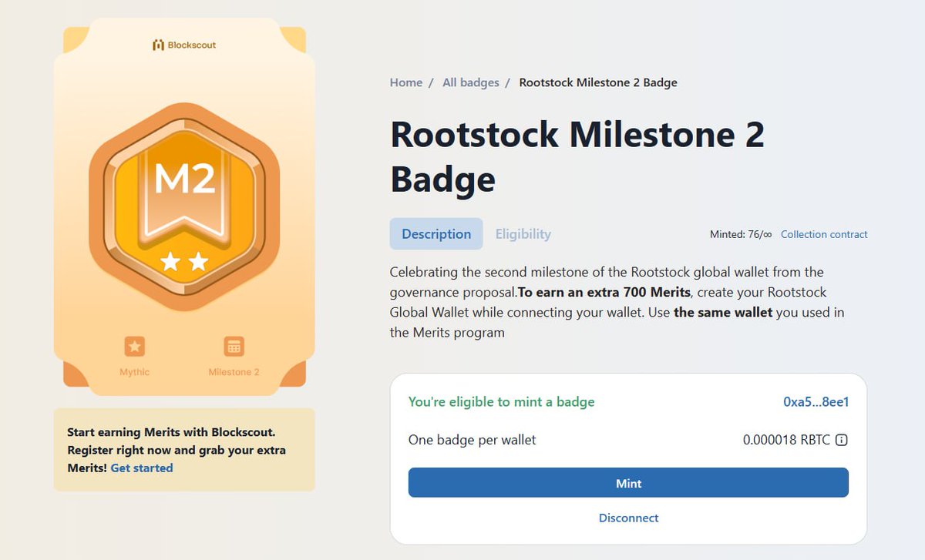Open All badges in the breadcrumb
Screen dimensions: 925x560
(471, 82)
